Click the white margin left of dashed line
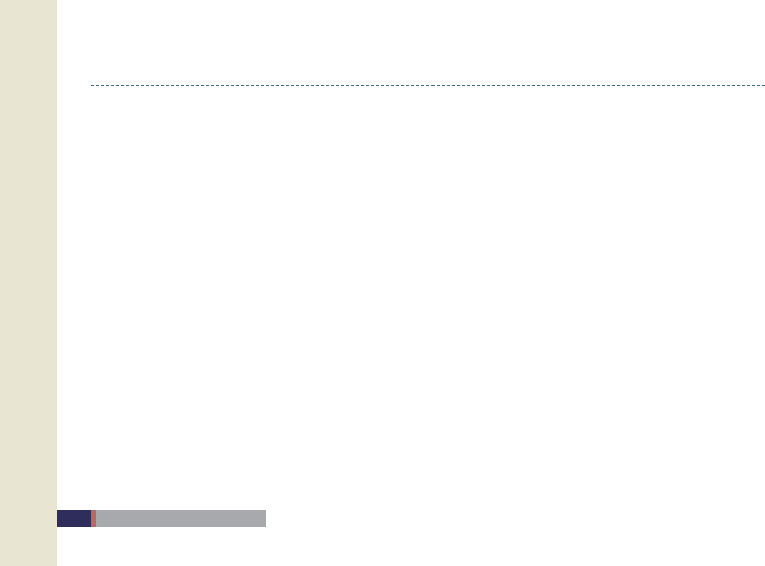The width and height of the screenshot is (765, 566). pyautogui.click(x=74, y=85)
